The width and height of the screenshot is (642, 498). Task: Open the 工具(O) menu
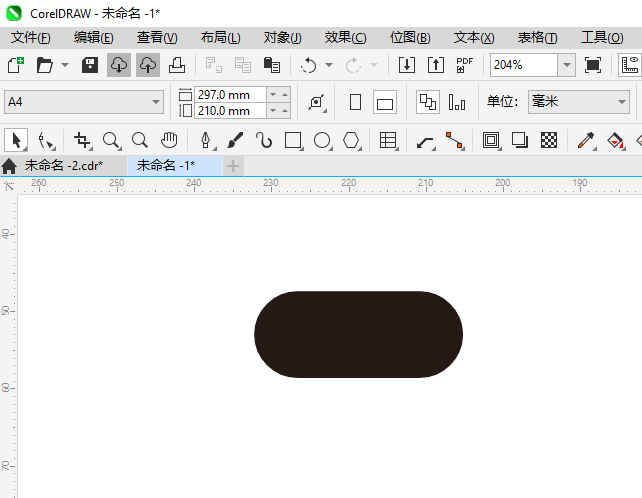pos(602,38)
